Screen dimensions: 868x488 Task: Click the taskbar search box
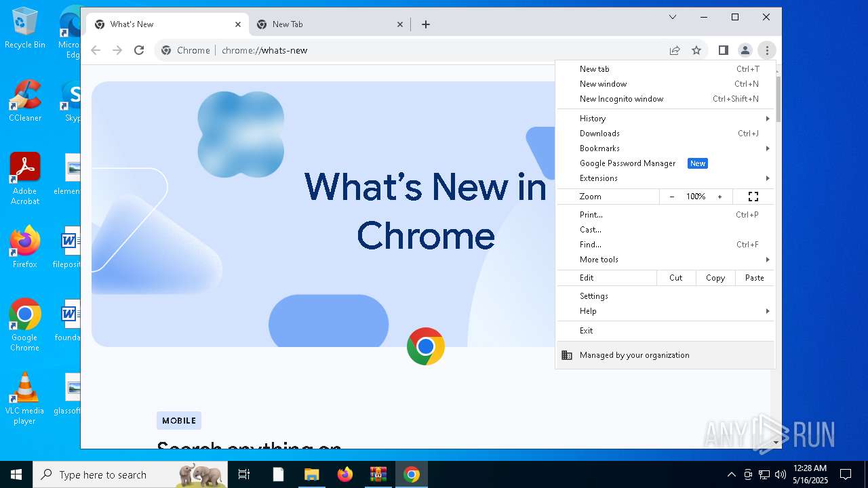[x=130, y=474]
